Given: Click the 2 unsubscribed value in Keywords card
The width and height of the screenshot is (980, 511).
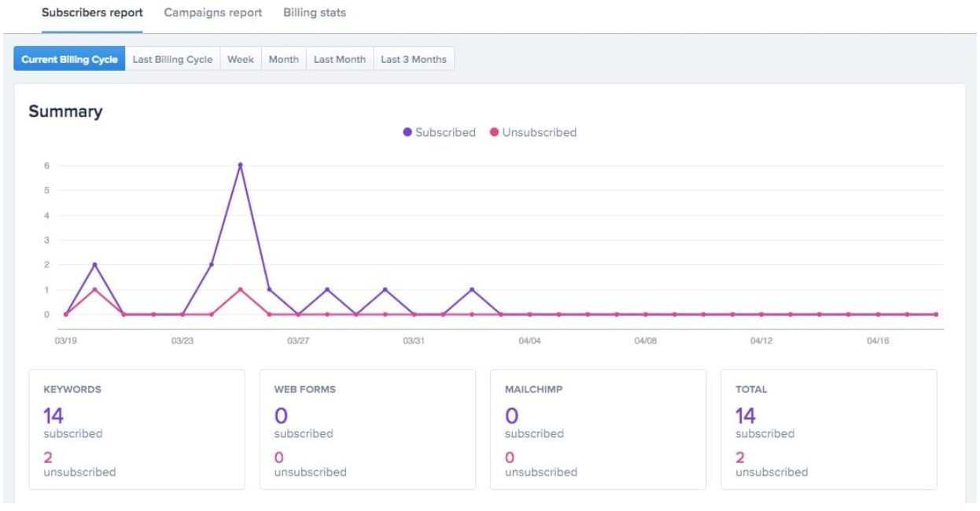Looking at the screenshot, I should 47,458.
